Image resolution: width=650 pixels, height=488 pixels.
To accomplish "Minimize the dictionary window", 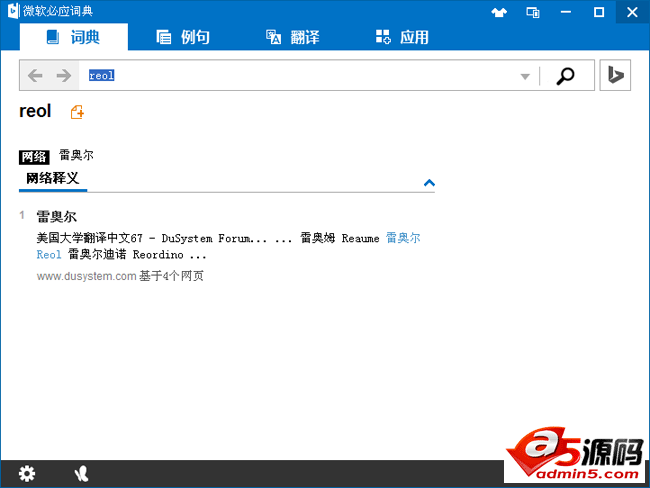I will [566, 12].
